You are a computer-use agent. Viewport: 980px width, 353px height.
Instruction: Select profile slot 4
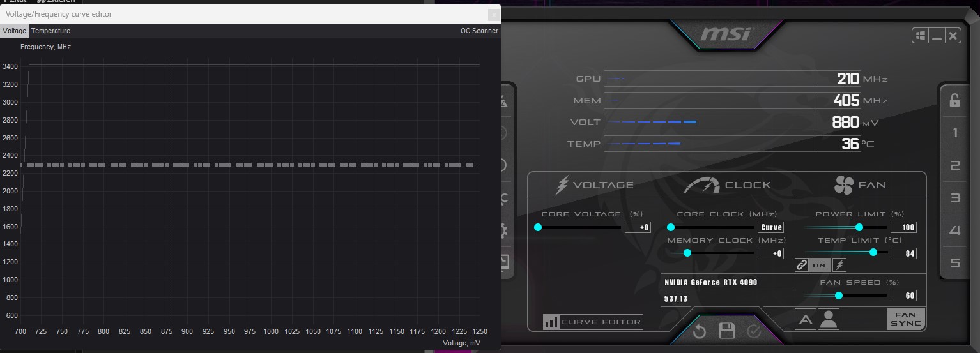pyautogui.click(x=954, y=230)
